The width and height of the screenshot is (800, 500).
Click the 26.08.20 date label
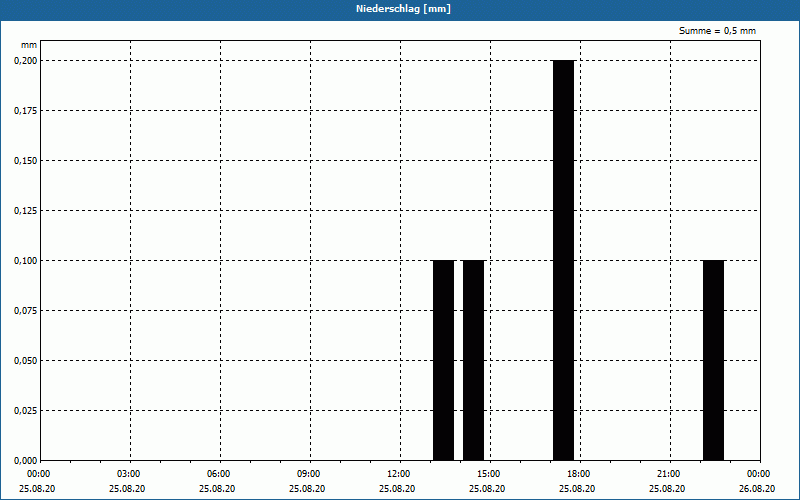click(757, 489)
